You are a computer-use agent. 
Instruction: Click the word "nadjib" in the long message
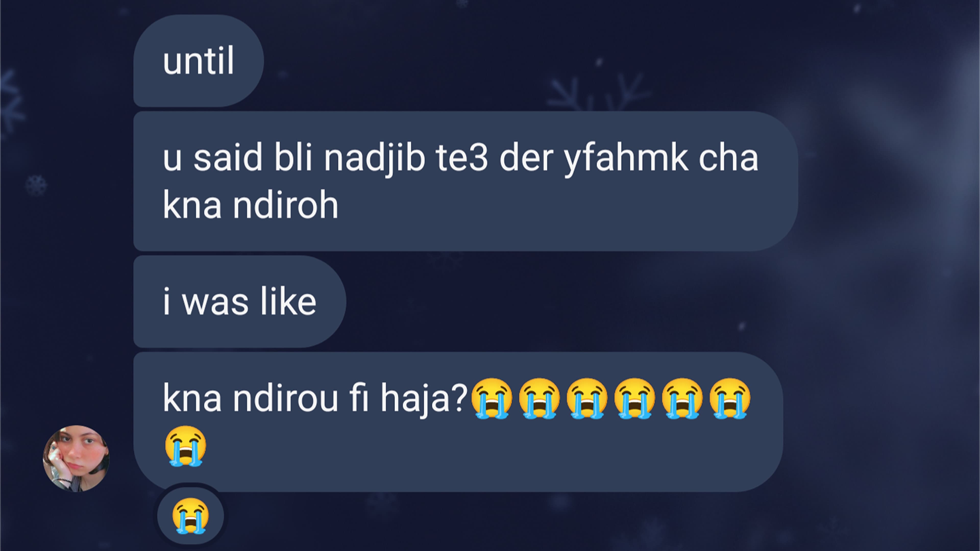(374, 158)
